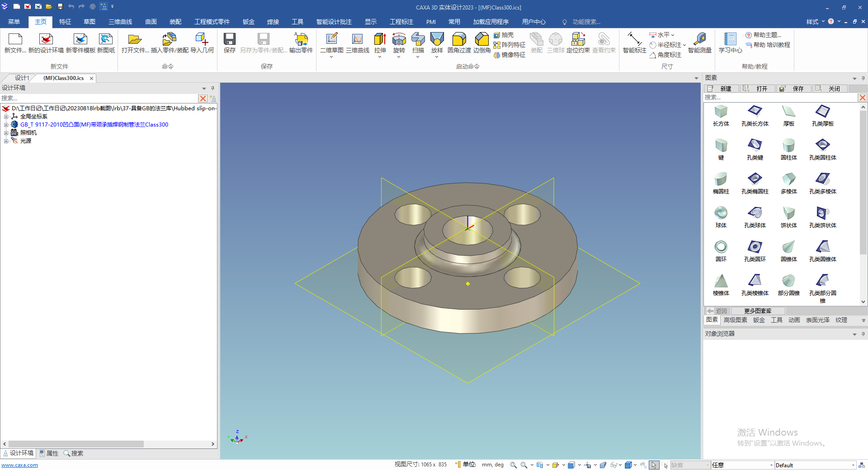The width and height of the screenshot is (868, 470).
Task: Open the 高级图素 catalog tab
Action: tap(736, 320)
